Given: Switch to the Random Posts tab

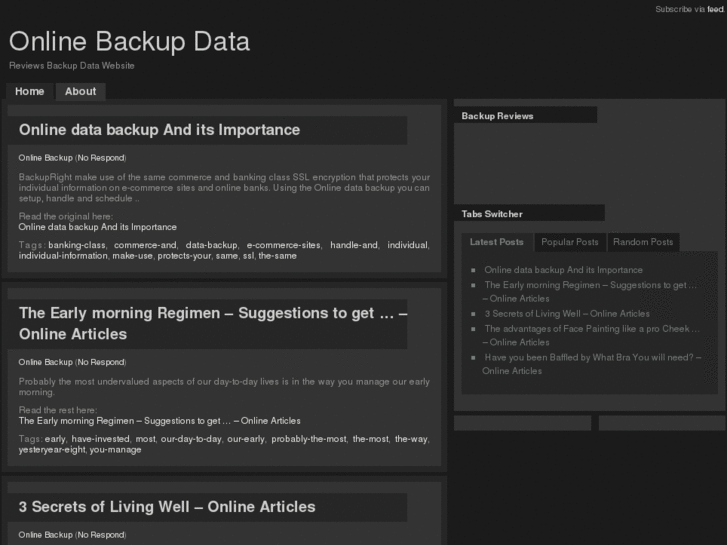Looking at the screenshot, I should click(x=643, y=242).
